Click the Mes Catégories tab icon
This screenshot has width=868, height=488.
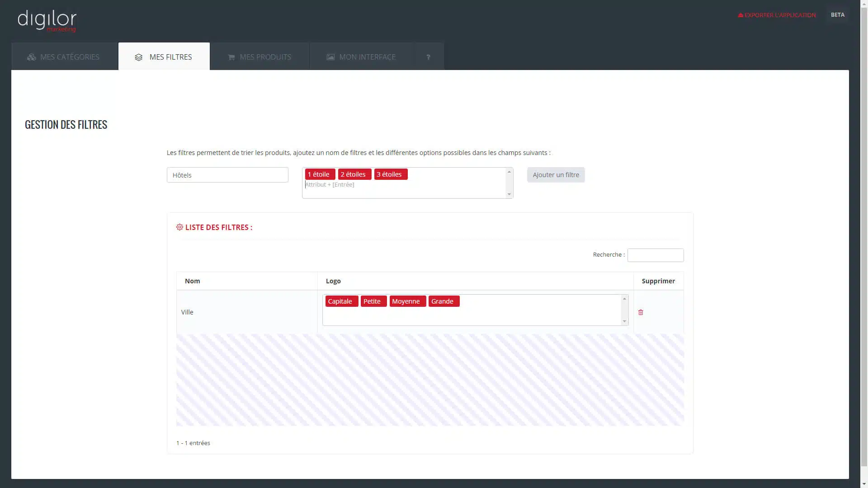[x=32, y=57]
